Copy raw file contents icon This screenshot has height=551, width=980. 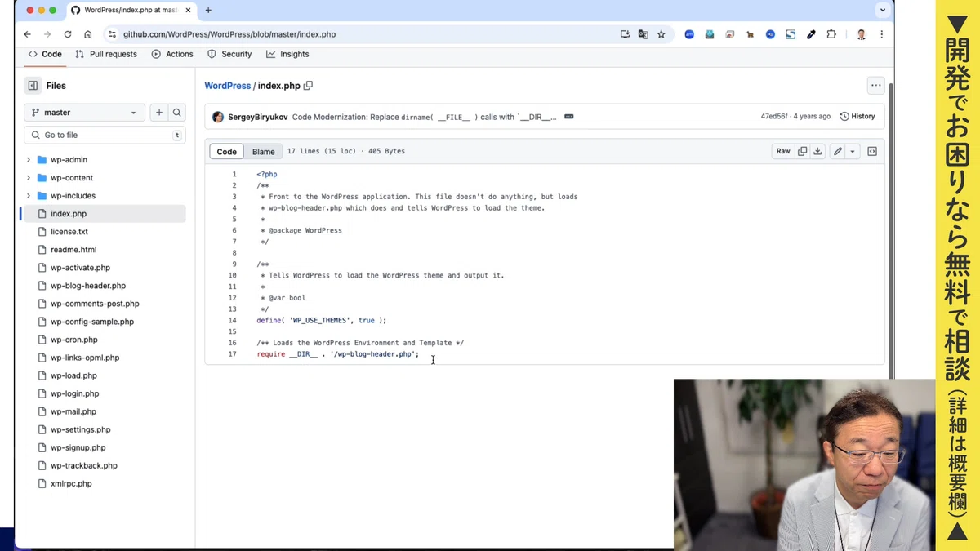pyautogui.click(x=802, y=151)
